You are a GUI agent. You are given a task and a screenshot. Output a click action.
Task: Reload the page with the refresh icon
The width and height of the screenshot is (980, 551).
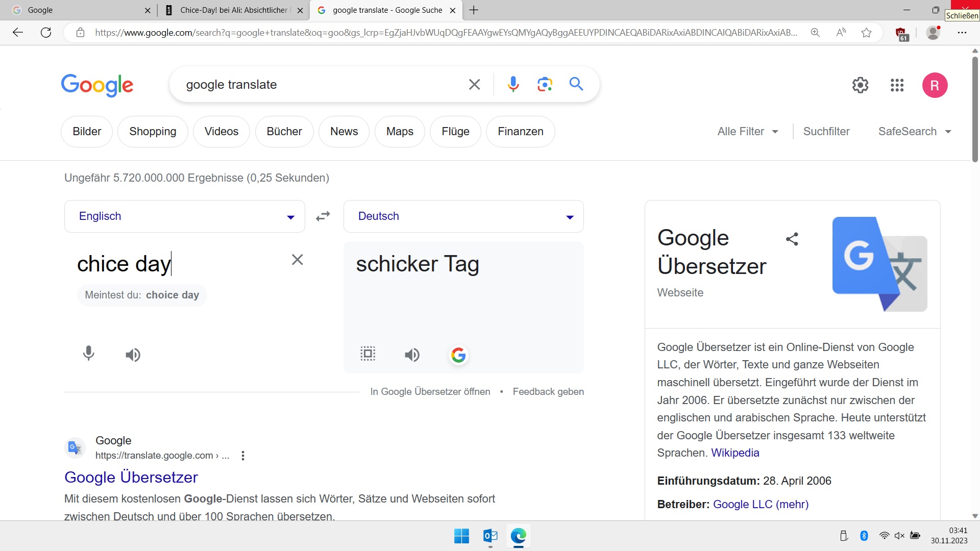[46, 33]
